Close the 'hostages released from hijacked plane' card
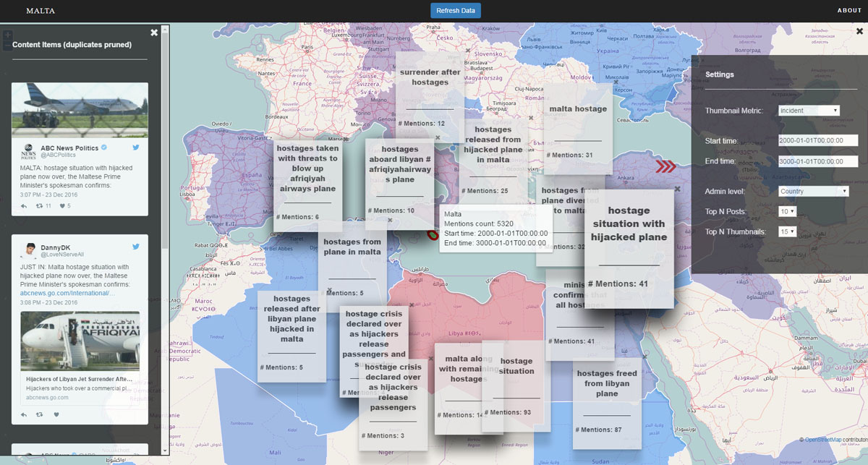Image resolution: width=868 pixels, height=465 pixels. [530, 117]
